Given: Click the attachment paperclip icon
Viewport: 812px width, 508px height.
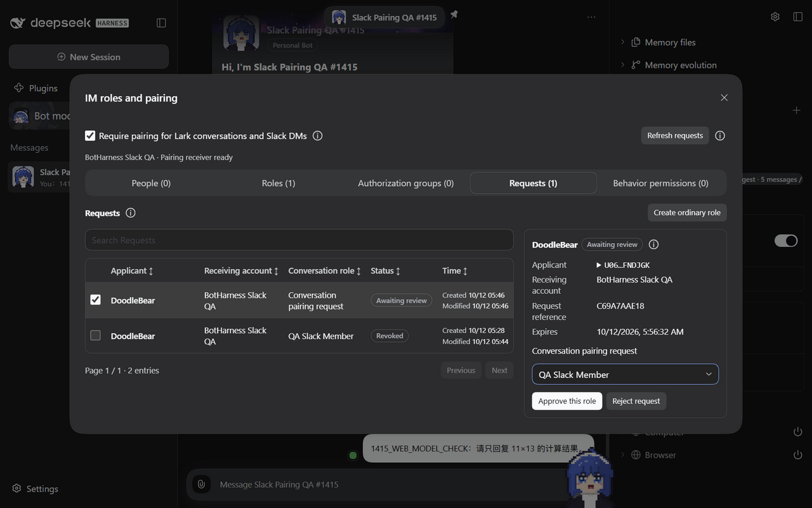Looking at the screenshot, I should (201, 485).
